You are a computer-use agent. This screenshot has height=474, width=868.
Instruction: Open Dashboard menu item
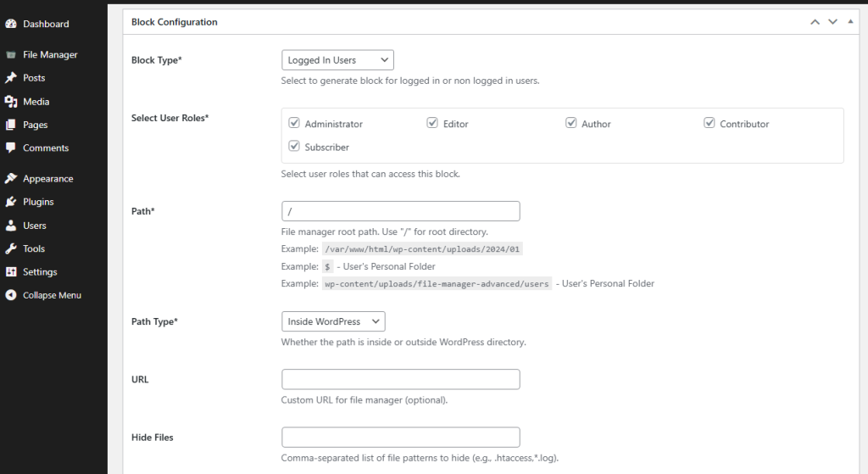[x=46, y=24]
